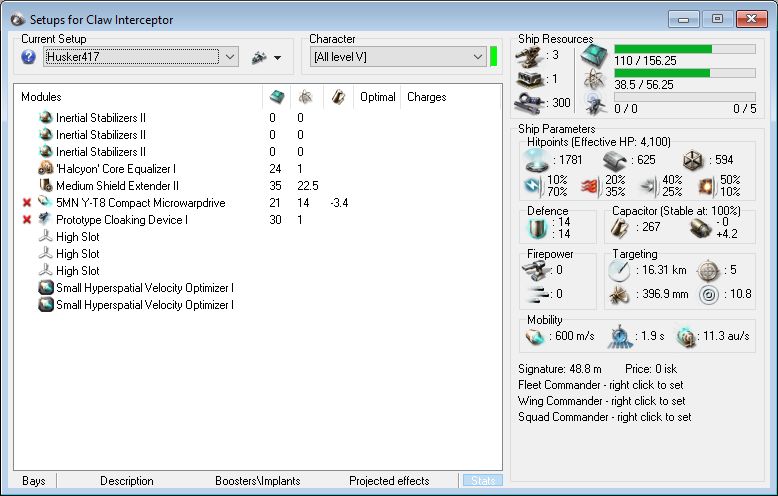Sort by the capacitor column header icon
Screen dimensions: 778x496
(338, 97)
